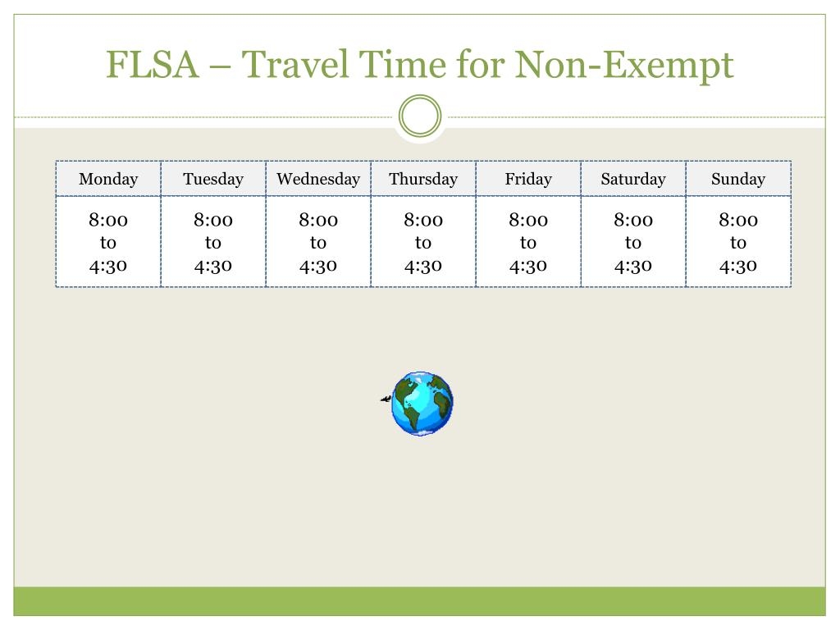Click Saturday's 8:00 to 4:30 cell
The image size is (840, 630).
point(633,242)
